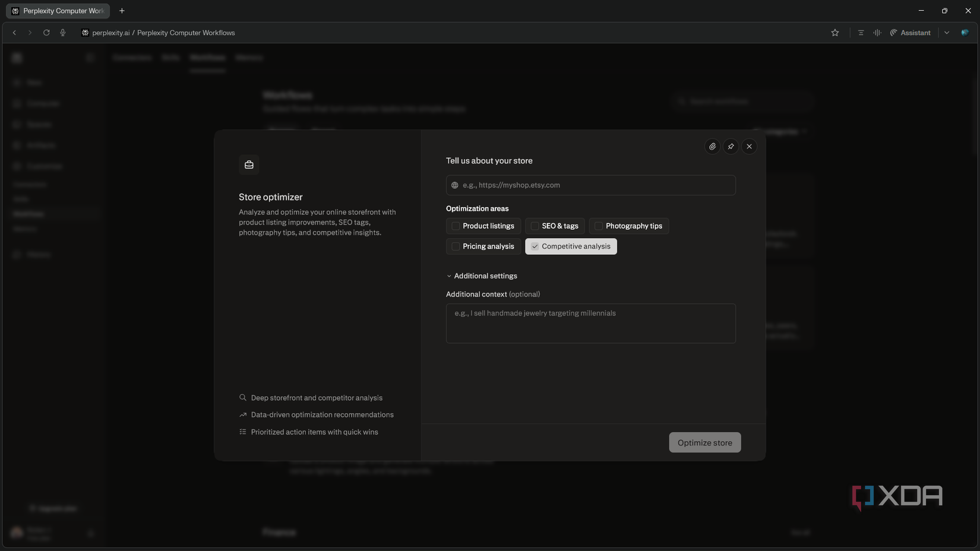Select the Perplexity Computer Workflows tab
980x551 pixels.
[x=58, y=11]
